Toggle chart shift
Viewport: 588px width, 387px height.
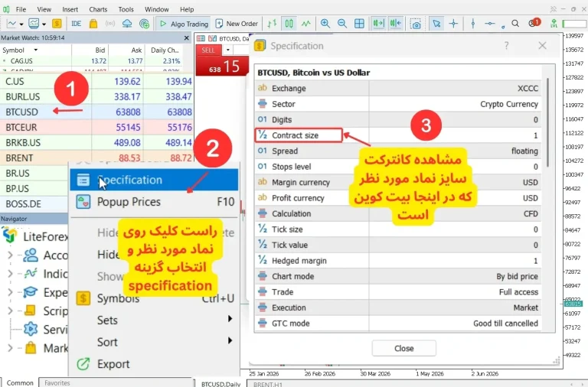pyautogui.click(x=396, y=24)
